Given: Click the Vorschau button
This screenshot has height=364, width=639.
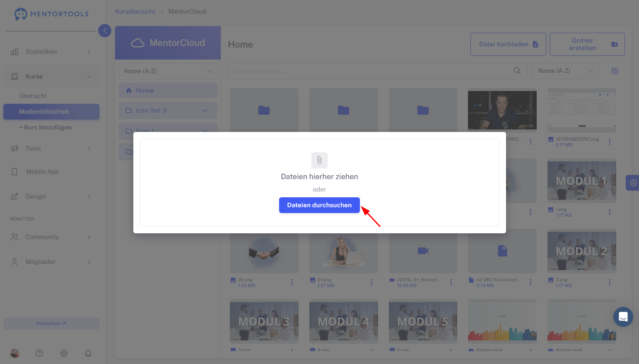Looking at the screenshot, I should click(x=51, y=323).
